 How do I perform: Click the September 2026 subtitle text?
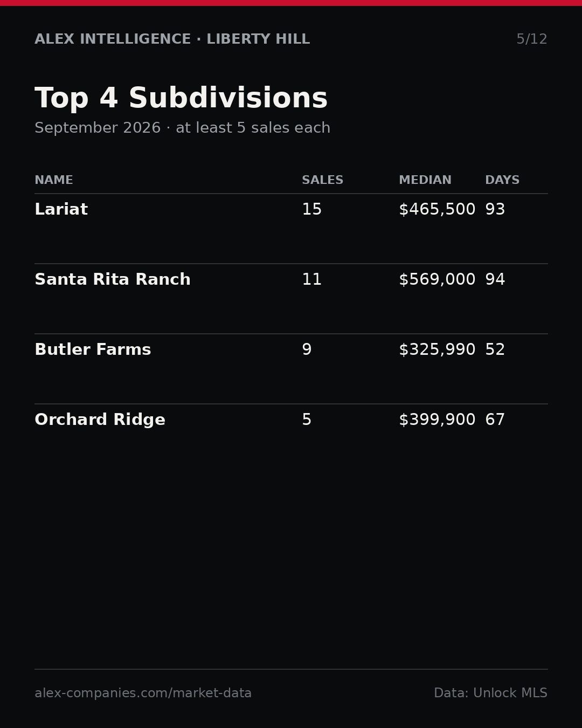coord(98,128)
